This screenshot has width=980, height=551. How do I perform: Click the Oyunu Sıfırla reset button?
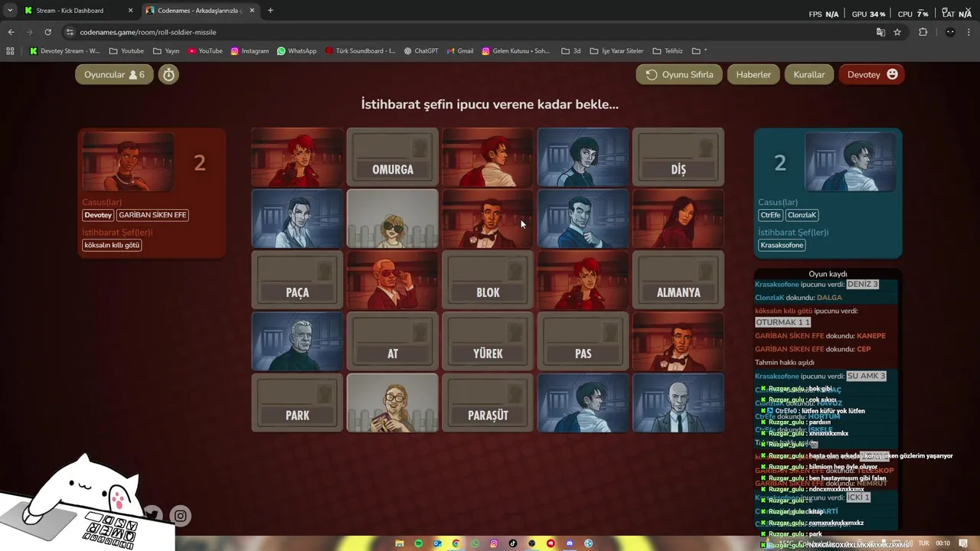click(679, 74)
